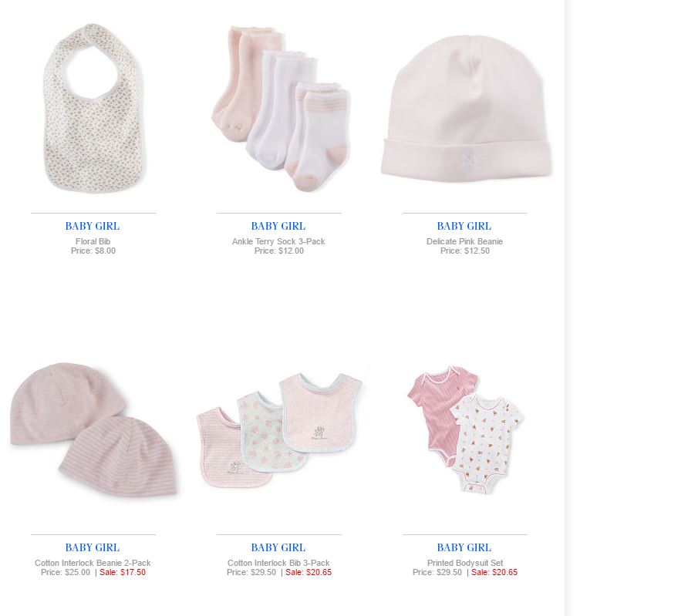This screenshot has width=688, height=616.
Task: Open the Delicate Pink Beanie image
Action: (467, 108)
